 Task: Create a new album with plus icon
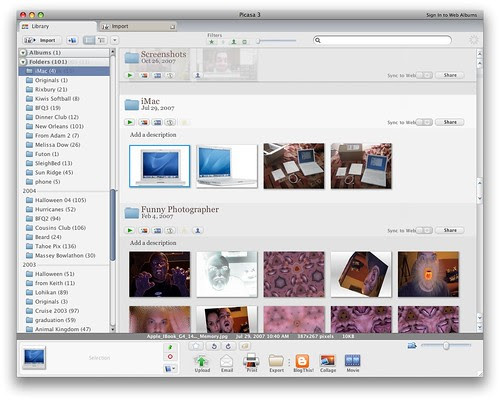[72, 40]
